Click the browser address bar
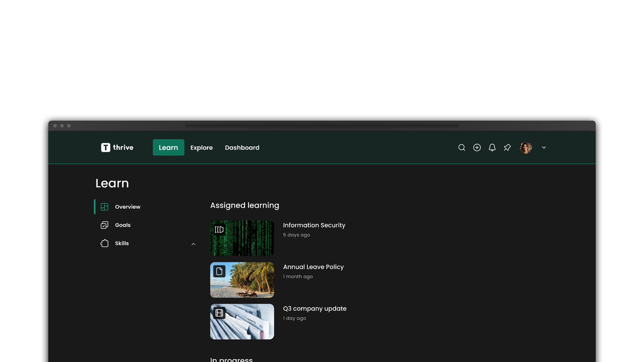Screen dimensions: 644x362 [x=322, y=126]
